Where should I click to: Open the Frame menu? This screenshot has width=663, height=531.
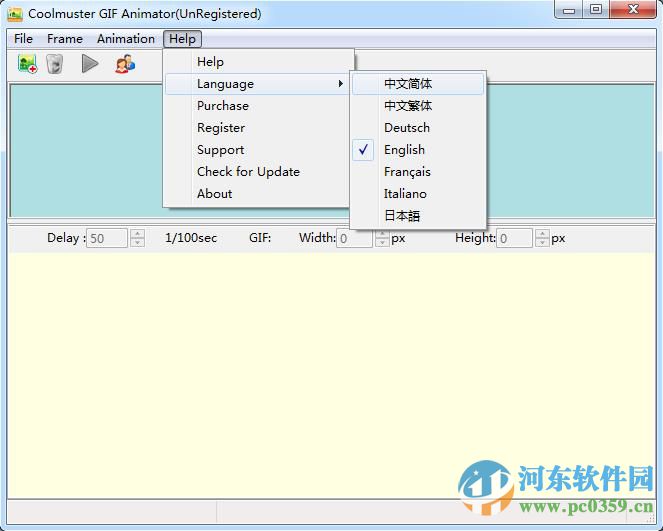tap(65, 39)
